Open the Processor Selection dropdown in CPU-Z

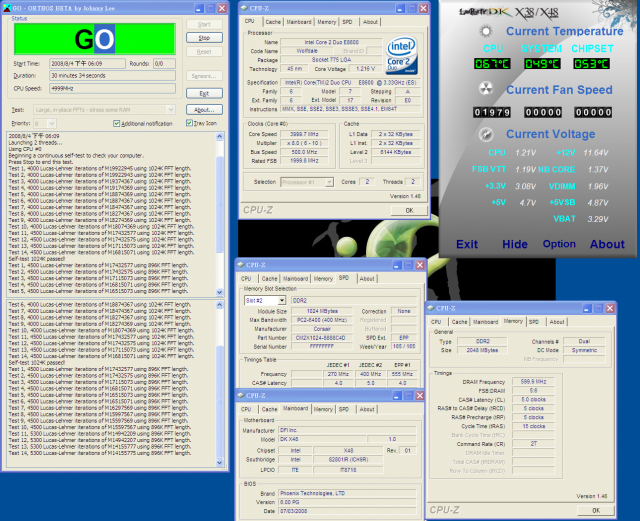[329, 182]
